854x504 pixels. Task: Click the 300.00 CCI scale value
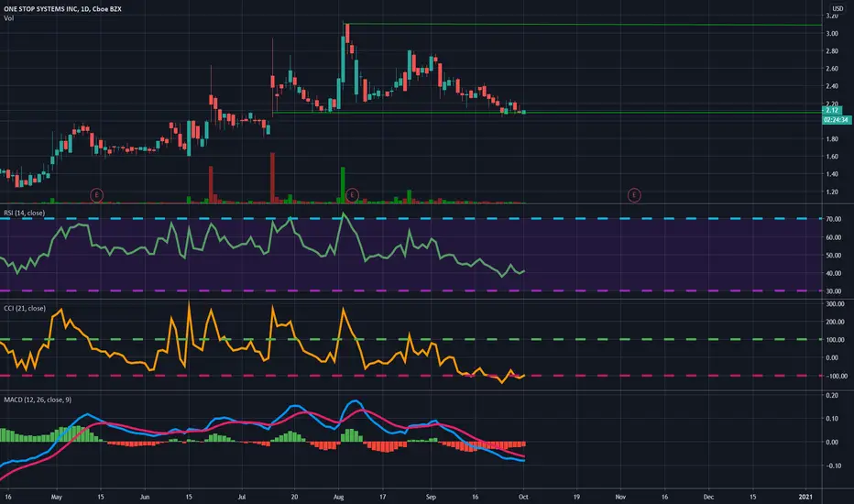coord(835,304)
